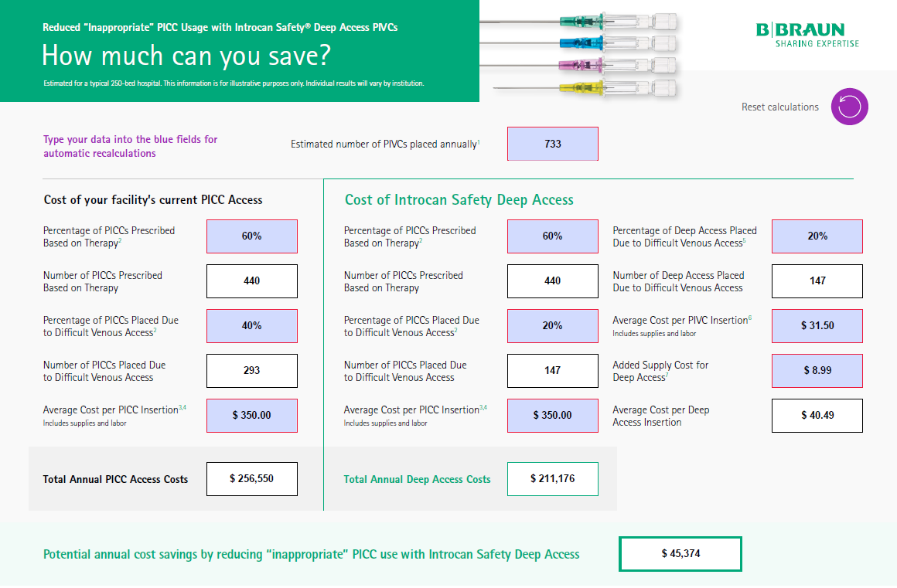The width and height of the screenshot is (897, 588).
Task: Click current PICC therapy percentage field, left column
Action: coord(251,236)
